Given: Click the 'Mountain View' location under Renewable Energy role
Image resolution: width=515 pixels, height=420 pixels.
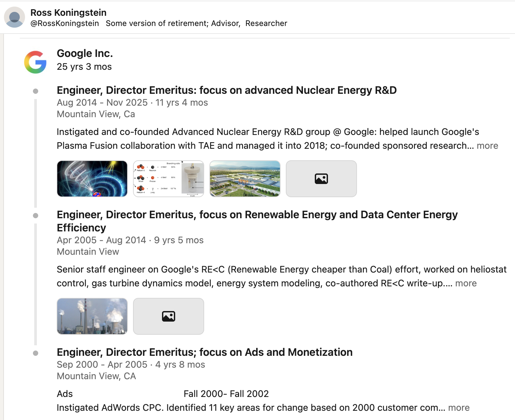Looking at the screenshot, I should [x=88, y=252].
